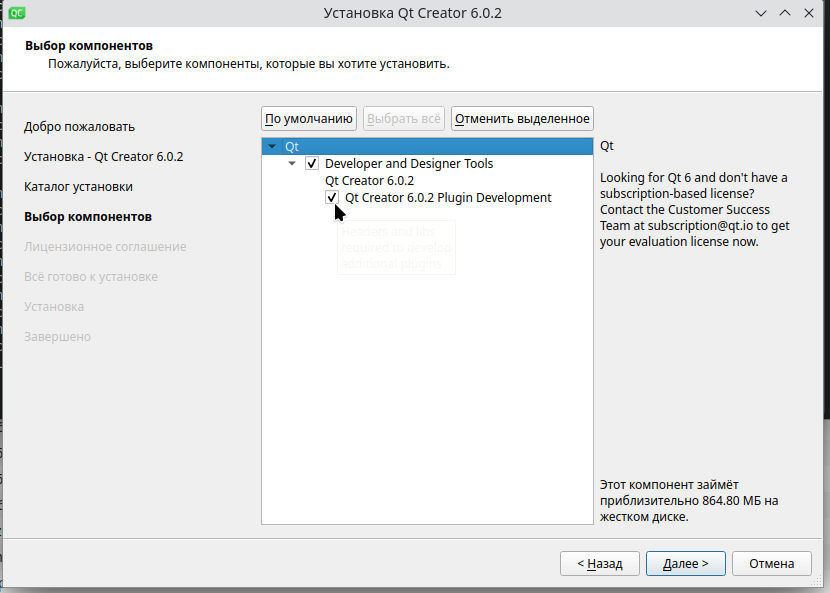
Task: Go back with the '< Назад' button
Action: [x=600, y=564]
